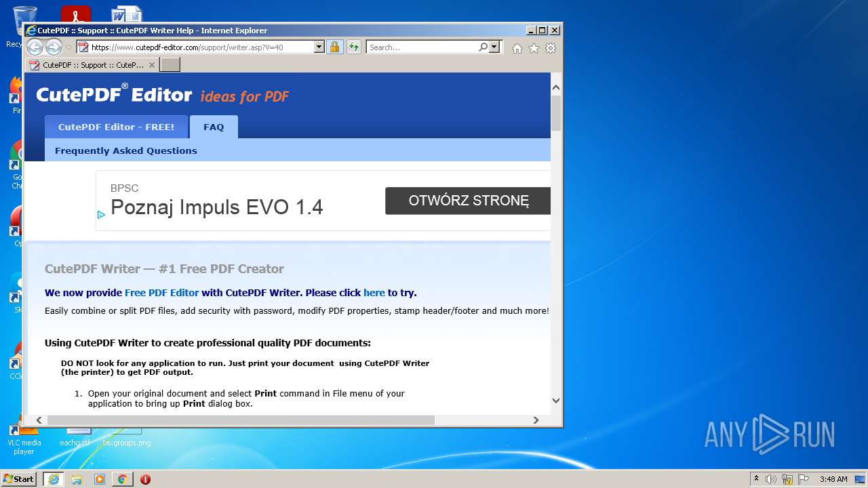Click horizontal scrollbar left arrow
Viewport: 868px width, 488px height.
[x=39, y=420]
